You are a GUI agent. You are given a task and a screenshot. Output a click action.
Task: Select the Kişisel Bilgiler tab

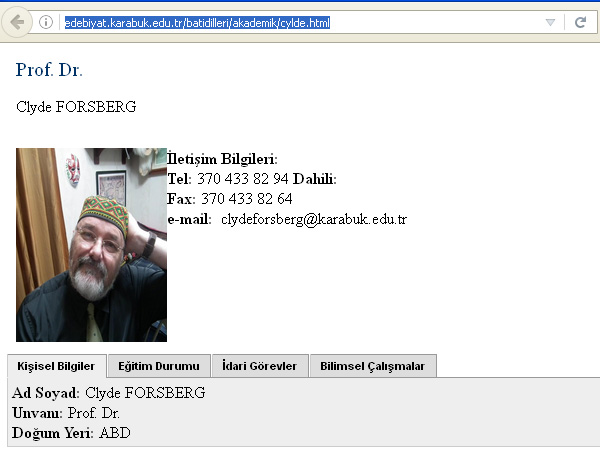point(56,366)
